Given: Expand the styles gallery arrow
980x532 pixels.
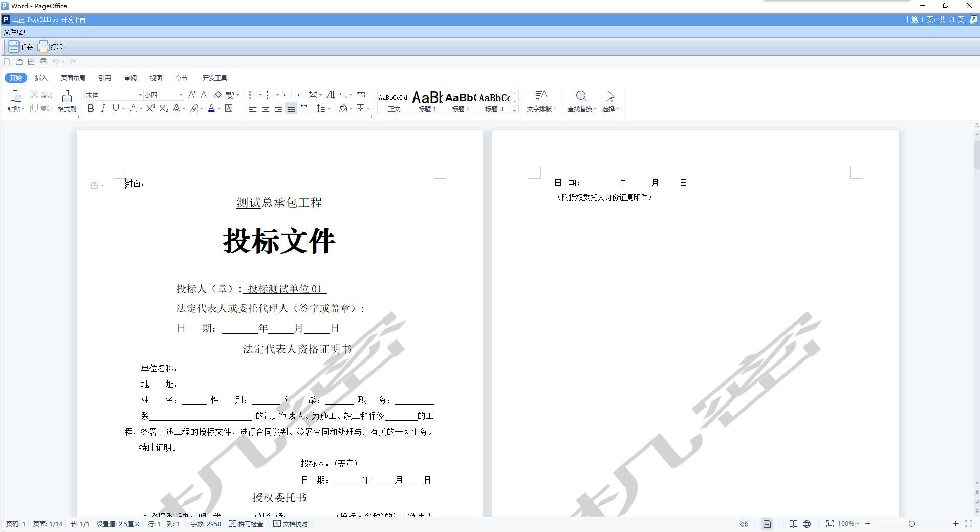Looking at the screenshot, I should 514,110.
